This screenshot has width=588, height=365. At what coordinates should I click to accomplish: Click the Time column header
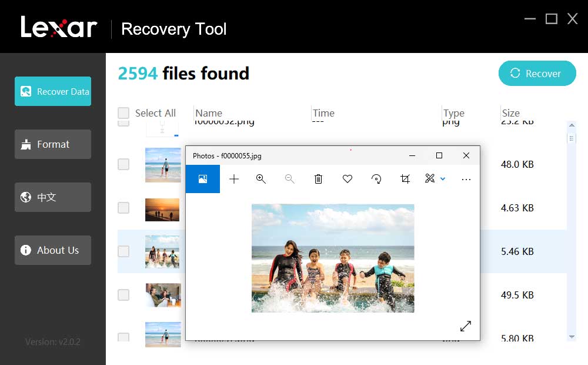click(323, 113)
